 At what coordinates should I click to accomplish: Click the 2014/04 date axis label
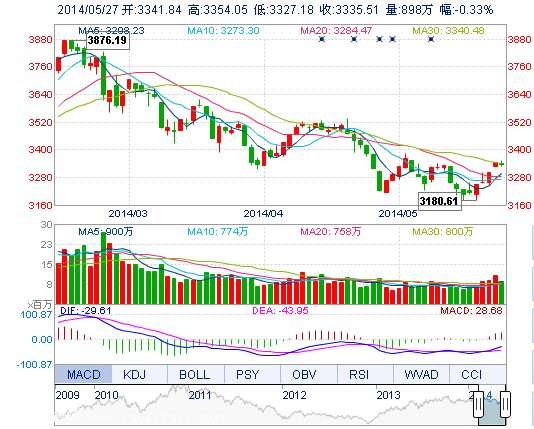pyautogui.click(x=263, y=214)
